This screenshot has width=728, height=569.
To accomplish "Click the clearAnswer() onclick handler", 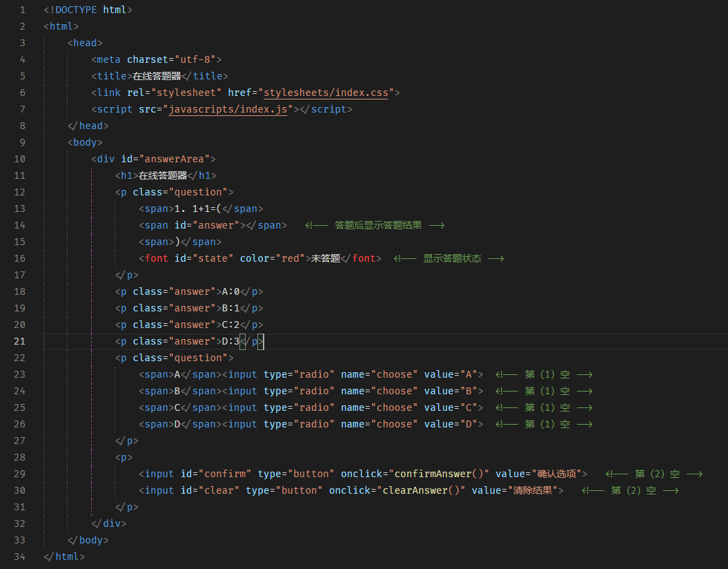I will click(x=421, y=490).
